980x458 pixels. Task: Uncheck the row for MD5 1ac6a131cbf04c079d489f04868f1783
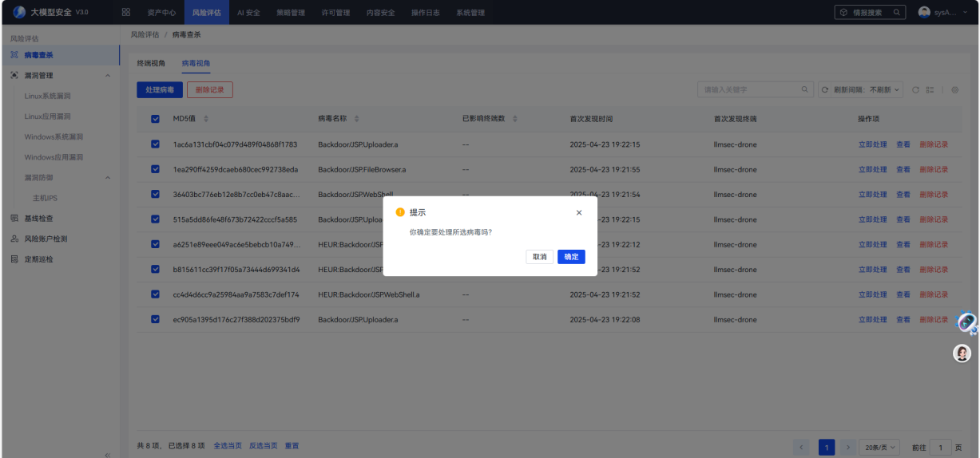coord(156,144)
